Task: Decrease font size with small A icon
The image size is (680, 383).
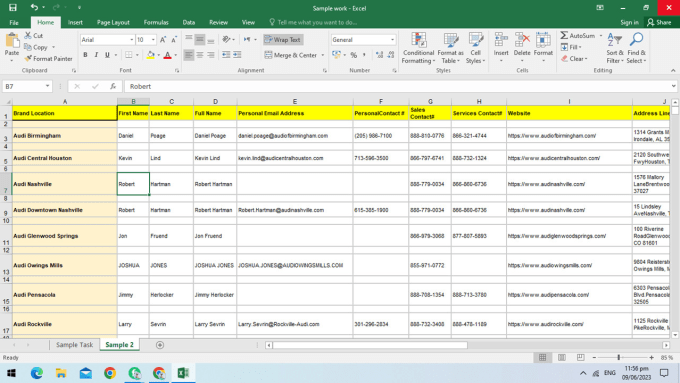Action: click(174, 39)
